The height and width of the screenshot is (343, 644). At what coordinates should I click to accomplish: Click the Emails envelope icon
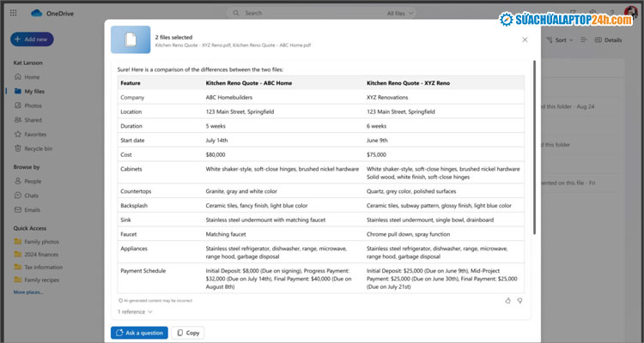pyautogui.click(x=18, y=209)
